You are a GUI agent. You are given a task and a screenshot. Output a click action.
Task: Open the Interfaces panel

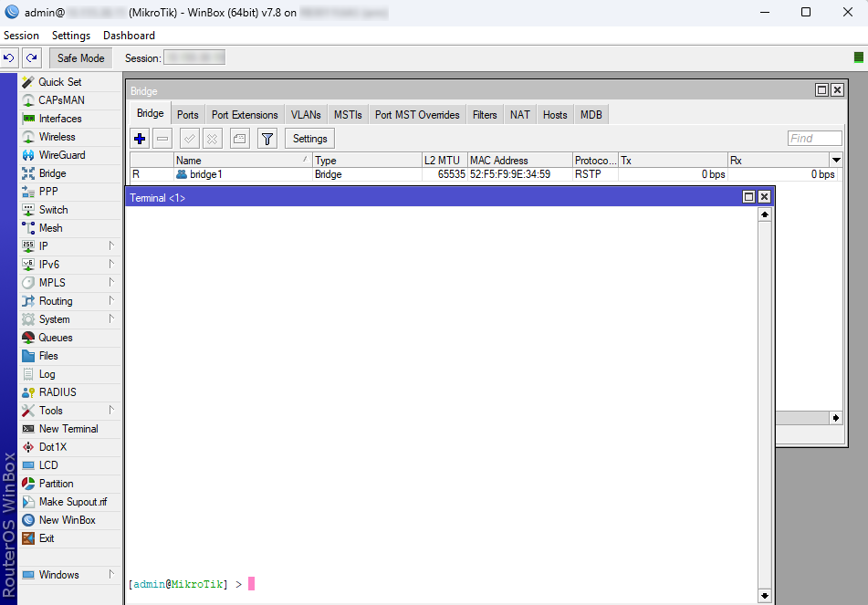58,118
